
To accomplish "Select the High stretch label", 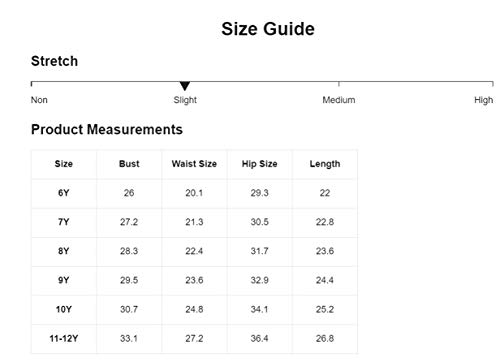I will pos(483,100).
